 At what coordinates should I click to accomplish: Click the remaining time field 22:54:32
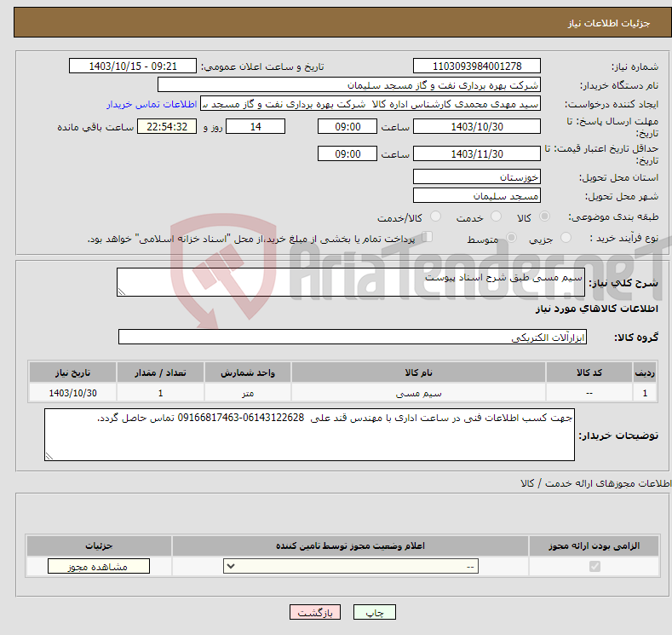coord(167,126)
